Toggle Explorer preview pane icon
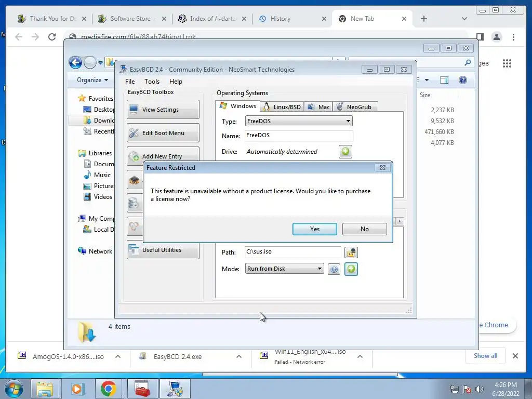Image resolution: width=532 pixels, height=399 pixels. pos(444,80)
